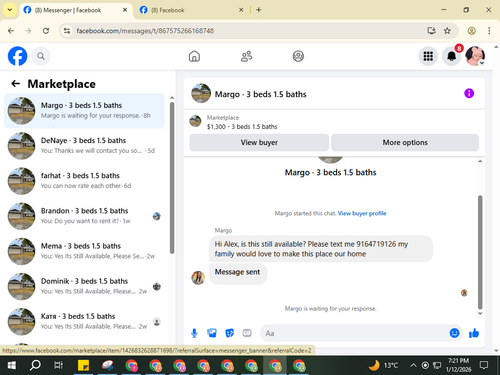The image size is (500, 375).
Task: Open the Friends icon in top navigation
Action: 246,56
